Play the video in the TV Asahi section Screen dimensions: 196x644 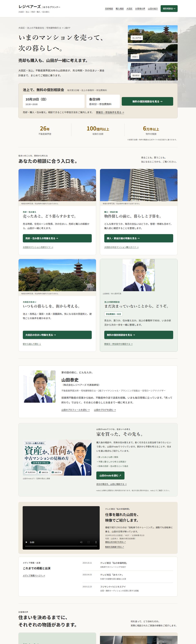(x=27, y=542)
